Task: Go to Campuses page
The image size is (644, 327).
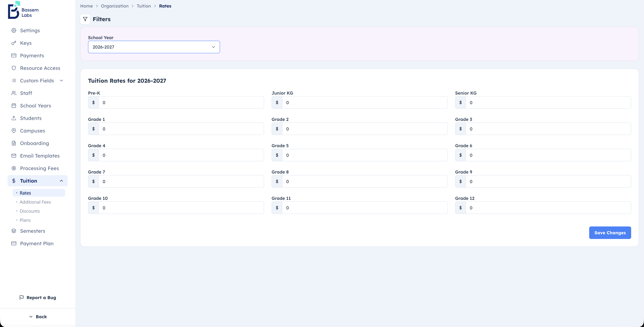Action: click(x=37, y=130)
